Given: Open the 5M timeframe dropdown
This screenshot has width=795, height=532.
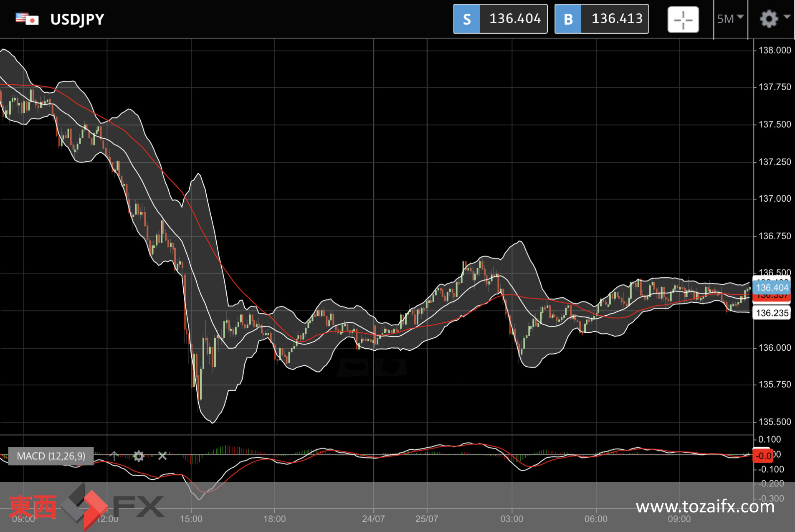Looking at the screenshot, I should click(x=730, y=19).
